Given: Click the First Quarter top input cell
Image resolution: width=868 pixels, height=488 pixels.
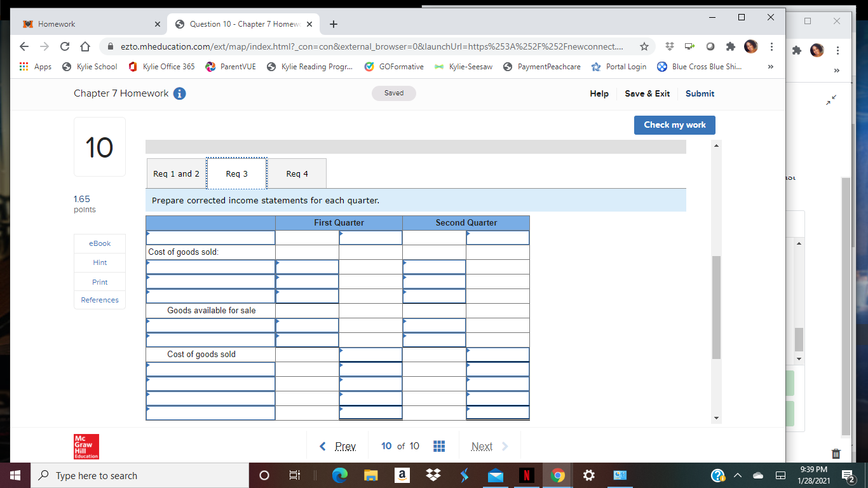Looking at the screenshot, I should (370, 237).
